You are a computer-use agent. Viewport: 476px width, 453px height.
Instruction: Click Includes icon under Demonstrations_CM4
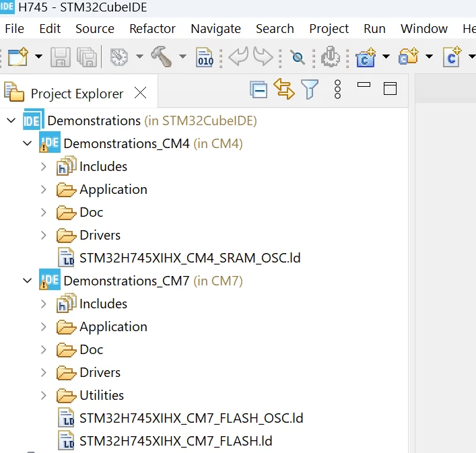[x=66, y=166]
